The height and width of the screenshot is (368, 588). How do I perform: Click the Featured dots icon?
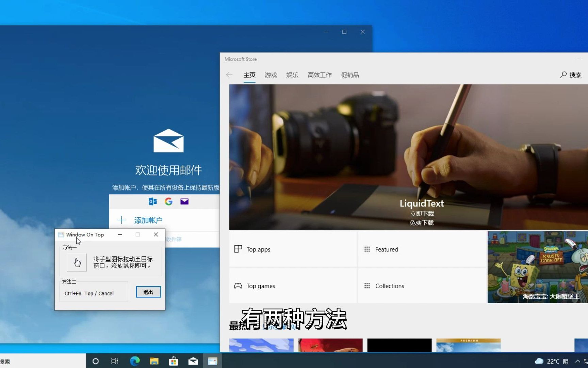pyautogui.click(x=367, y=249)
